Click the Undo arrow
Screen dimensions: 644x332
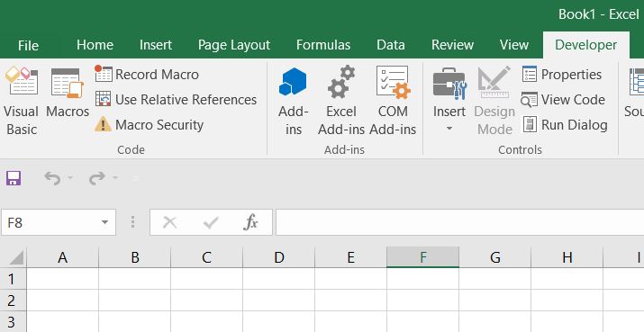pos(52,178)
